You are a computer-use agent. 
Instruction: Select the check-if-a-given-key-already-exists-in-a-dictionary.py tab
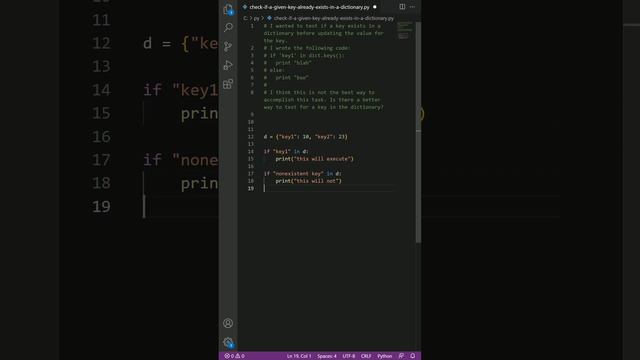[x=309, y=7]
